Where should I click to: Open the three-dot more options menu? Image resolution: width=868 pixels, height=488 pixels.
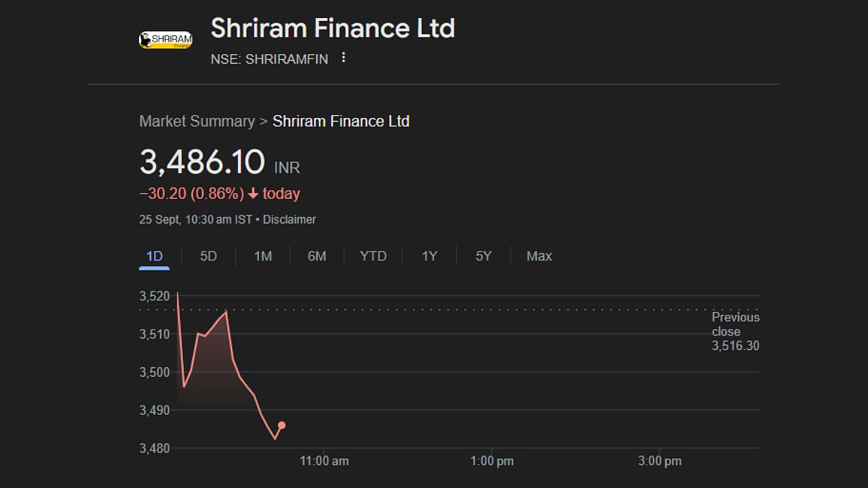point(344,58)
